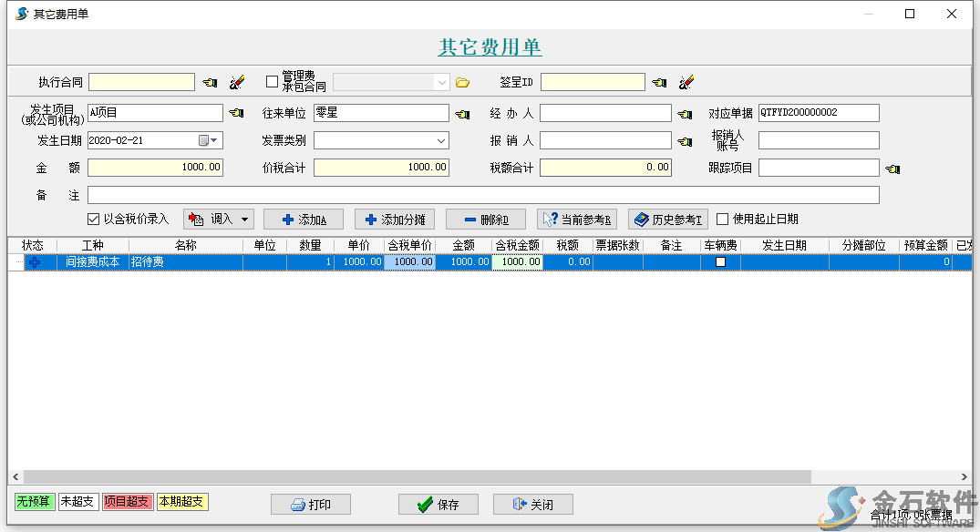Click the red 项目超支 color legend
Image resolution: width=980 pixels, height=532 pixels.
pos(128,502)
